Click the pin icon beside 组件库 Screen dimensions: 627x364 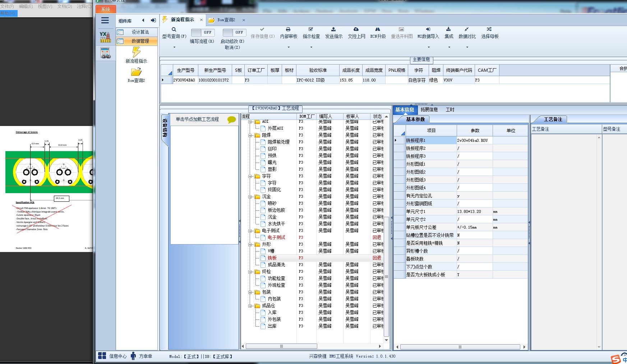pyautogui.click(x=153, y=20)
